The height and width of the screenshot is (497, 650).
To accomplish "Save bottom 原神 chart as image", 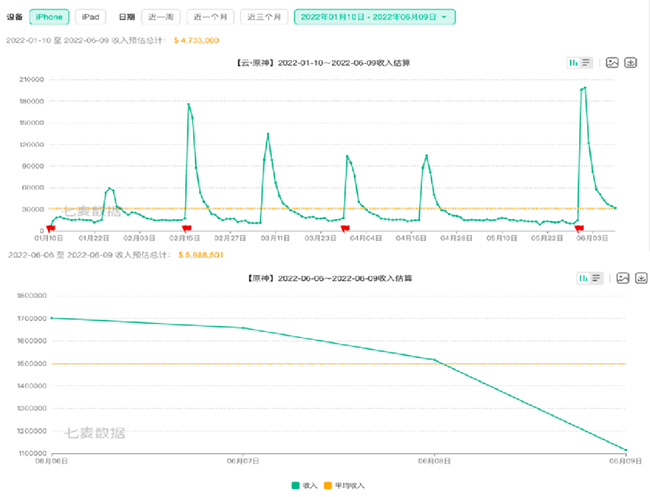I will click(x=623, y=278).
